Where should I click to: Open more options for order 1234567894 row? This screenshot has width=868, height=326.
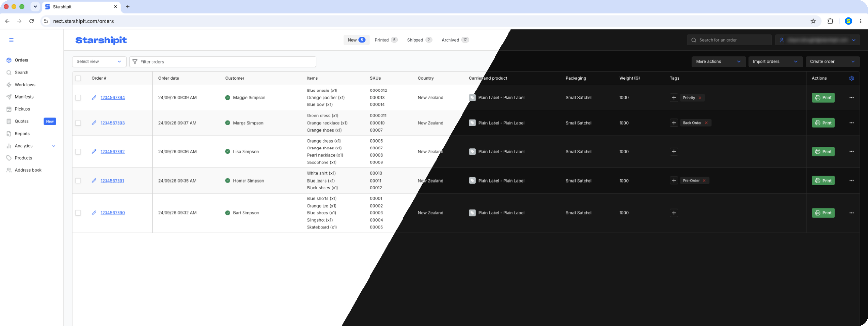click(852, 98)
